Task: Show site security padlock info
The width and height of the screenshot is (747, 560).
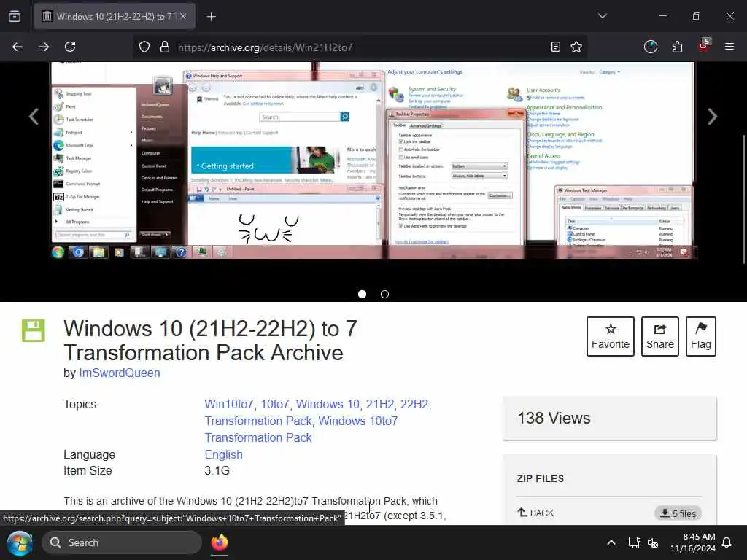Action: point(165,47)
